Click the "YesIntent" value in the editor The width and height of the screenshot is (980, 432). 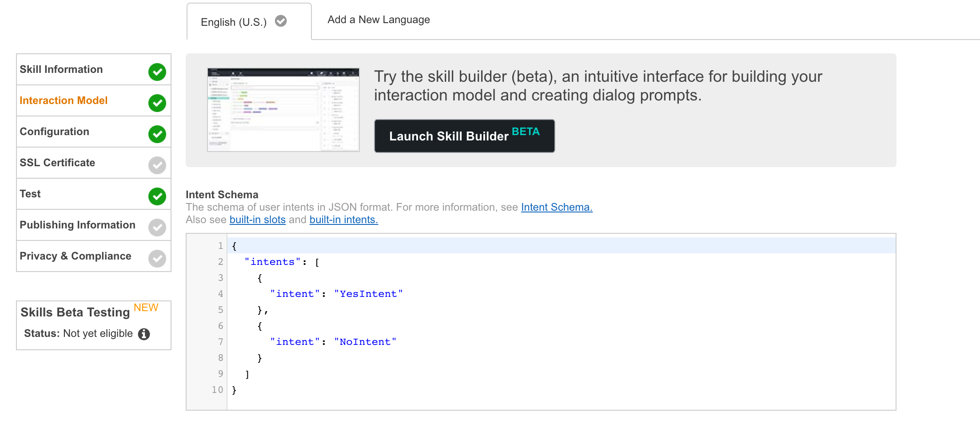(x=368, y=294)
